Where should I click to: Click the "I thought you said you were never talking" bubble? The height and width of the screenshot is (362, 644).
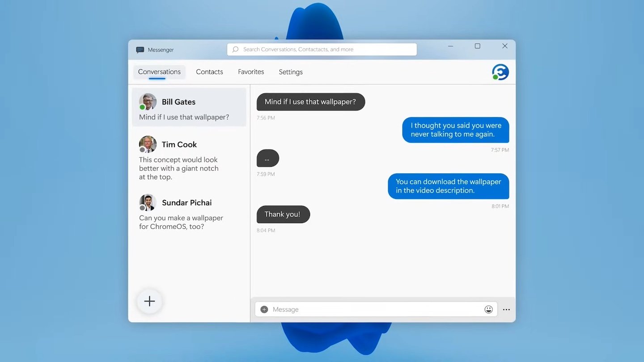click(x=456, y=130)
